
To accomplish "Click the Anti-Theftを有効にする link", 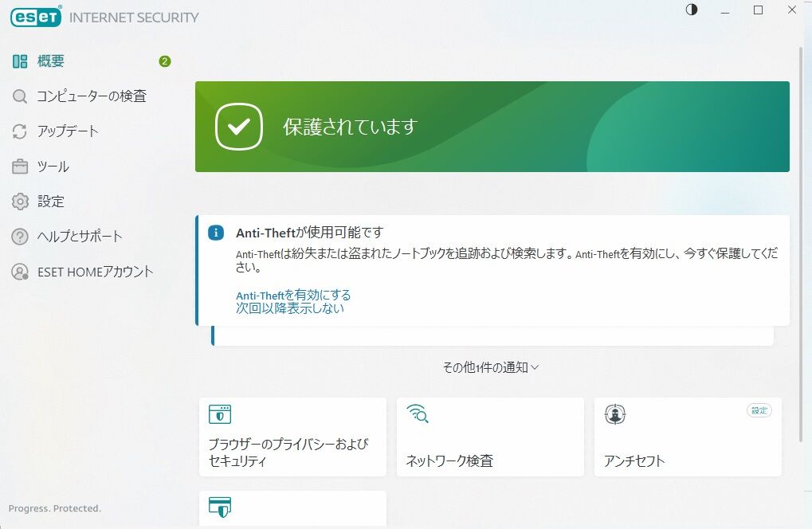I will tap(293, 295).
